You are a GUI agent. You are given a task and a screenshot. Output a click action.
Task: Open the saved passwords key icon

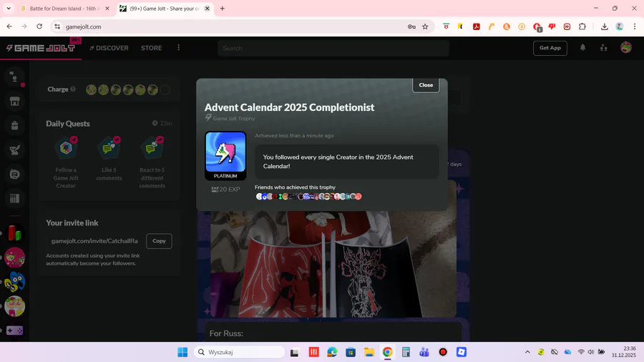[x=411, y=26]
